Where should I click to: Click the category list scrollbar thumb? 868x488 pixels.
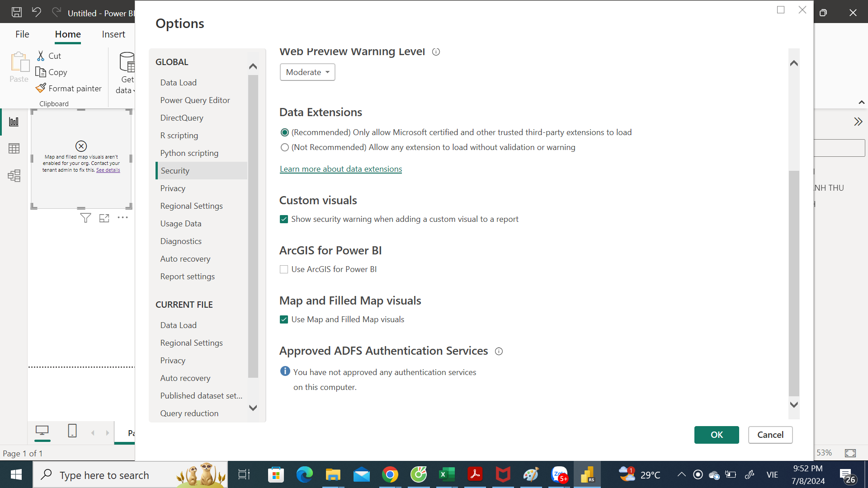(253, 226)
